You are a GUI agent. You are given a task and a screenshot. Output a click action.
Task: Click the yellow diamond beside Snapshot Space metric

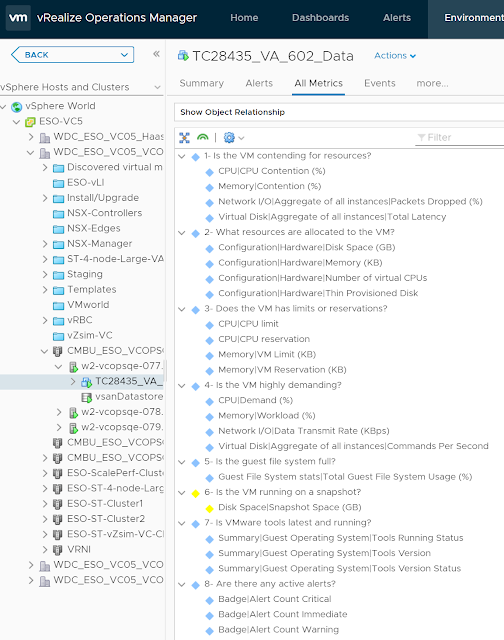coord(209,508)
